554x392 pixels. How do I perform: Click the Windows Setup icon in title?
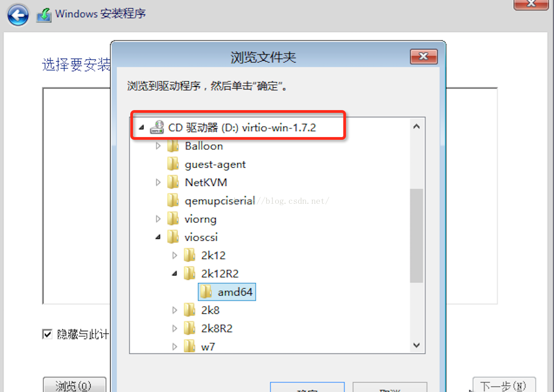click(x=44, y=15)
